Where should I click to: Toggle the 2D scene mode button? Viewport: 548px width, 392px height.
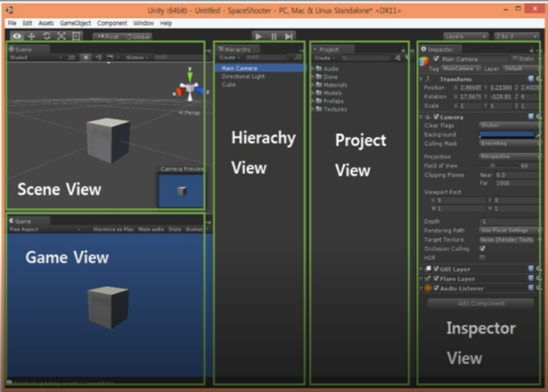(72, 57)
